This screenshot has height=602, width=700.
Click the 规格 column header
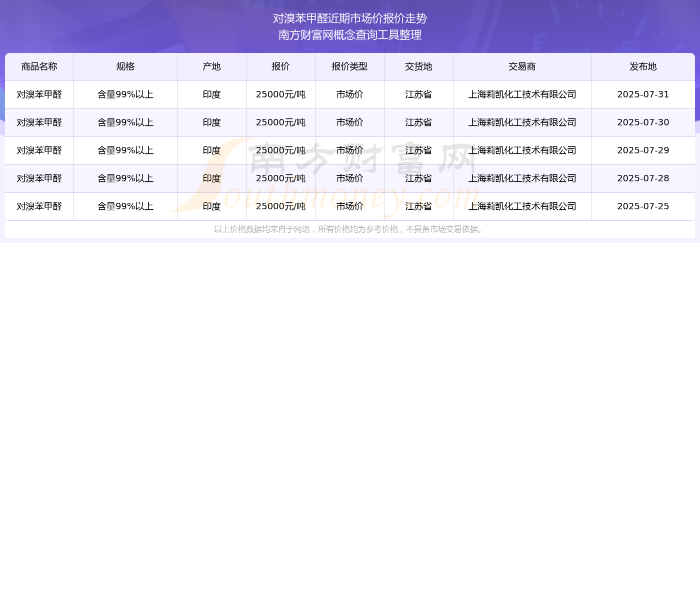point(125,66)
